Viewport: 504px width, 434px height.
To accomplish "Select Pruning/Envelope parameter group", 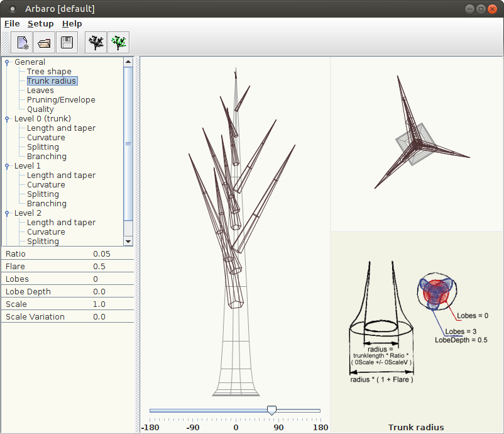I will pos(61,100).
